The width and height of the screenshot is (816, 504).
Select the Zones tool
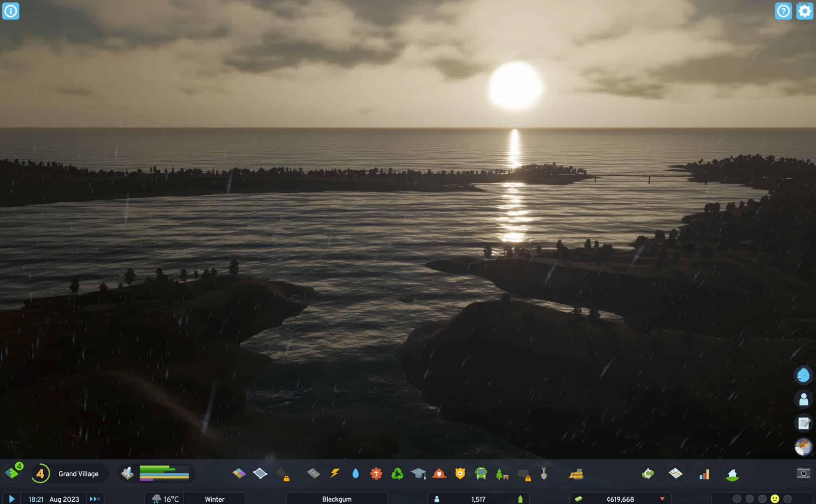pyautogui.click(x=239, y=473)
